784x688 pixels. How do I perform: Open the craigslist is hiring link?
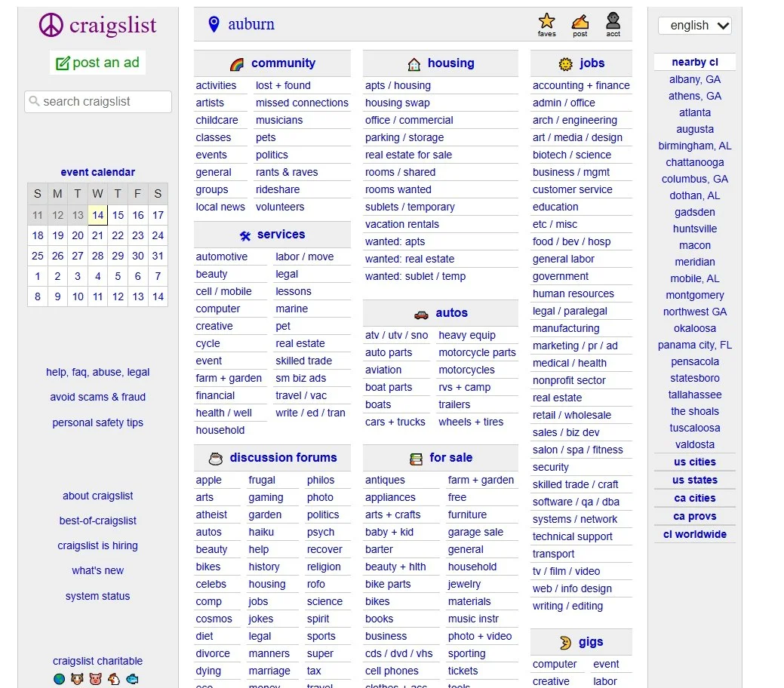pos(97,545)
